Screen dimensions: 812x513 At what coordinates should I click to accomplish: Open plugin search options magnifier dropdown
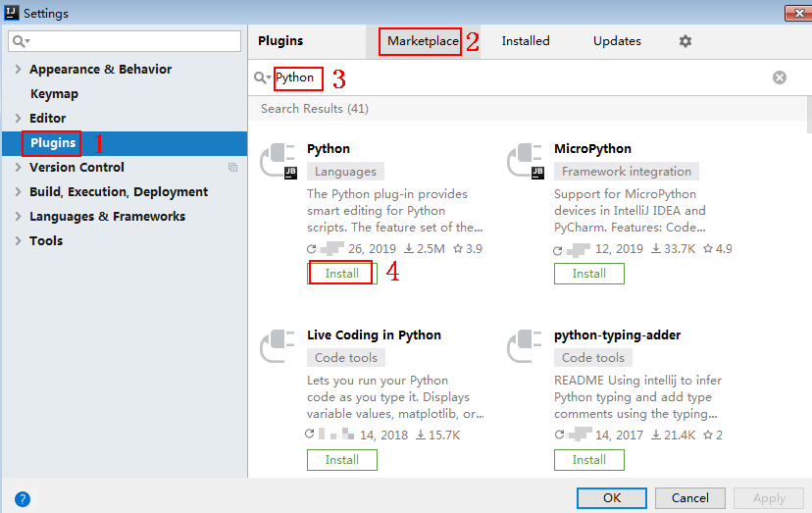tap(263, 77)
